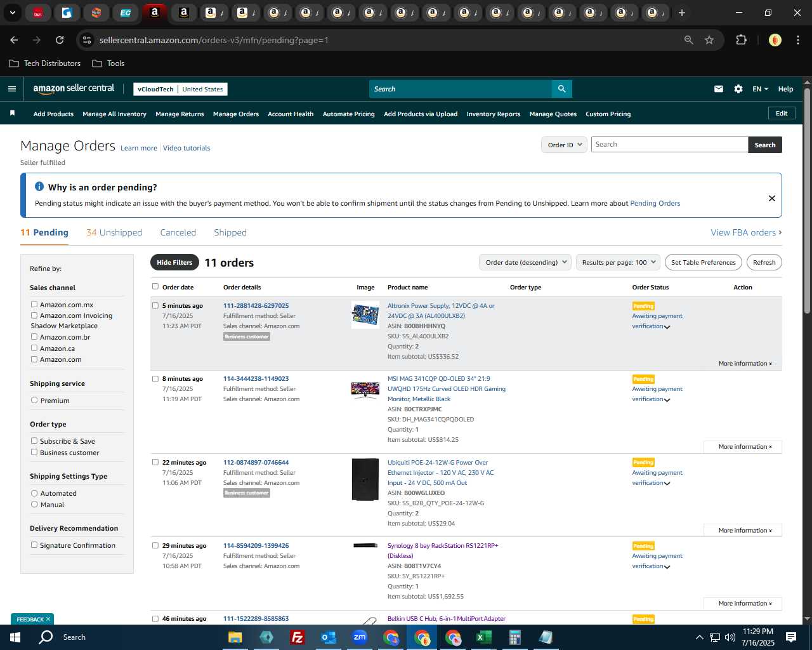The width and height of the screenshot is (812, 650).
Task: Click the Amazon Seller Central logo
Action: point(74,89)
